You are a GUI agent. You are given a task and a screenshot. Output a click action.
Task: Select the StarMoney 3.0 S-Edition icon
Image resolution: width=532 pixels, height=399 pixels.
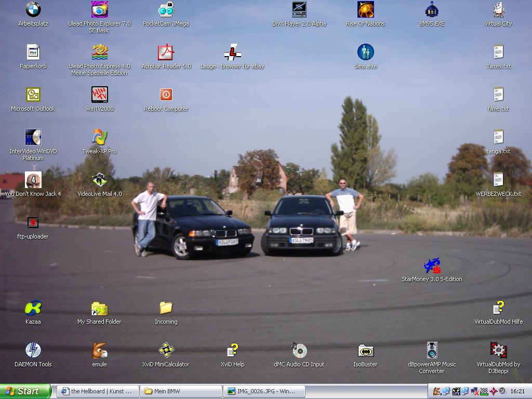[432, 265]
